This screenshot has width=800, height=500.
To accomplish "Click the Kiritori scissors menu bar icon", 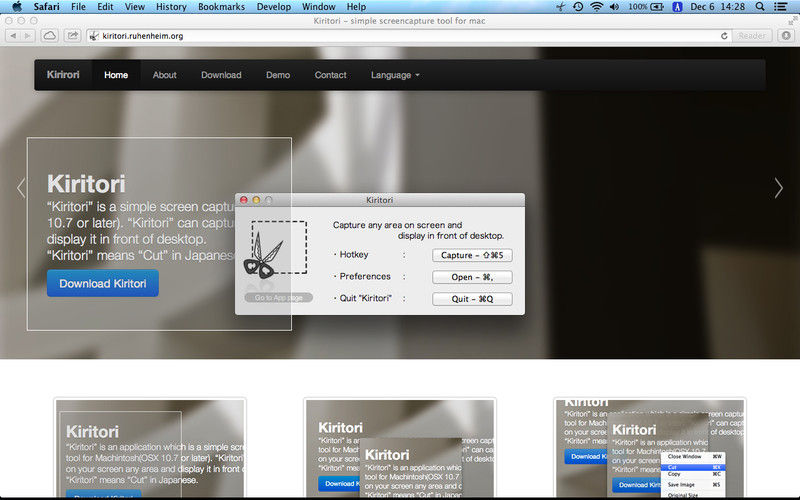I will point(560,7).
